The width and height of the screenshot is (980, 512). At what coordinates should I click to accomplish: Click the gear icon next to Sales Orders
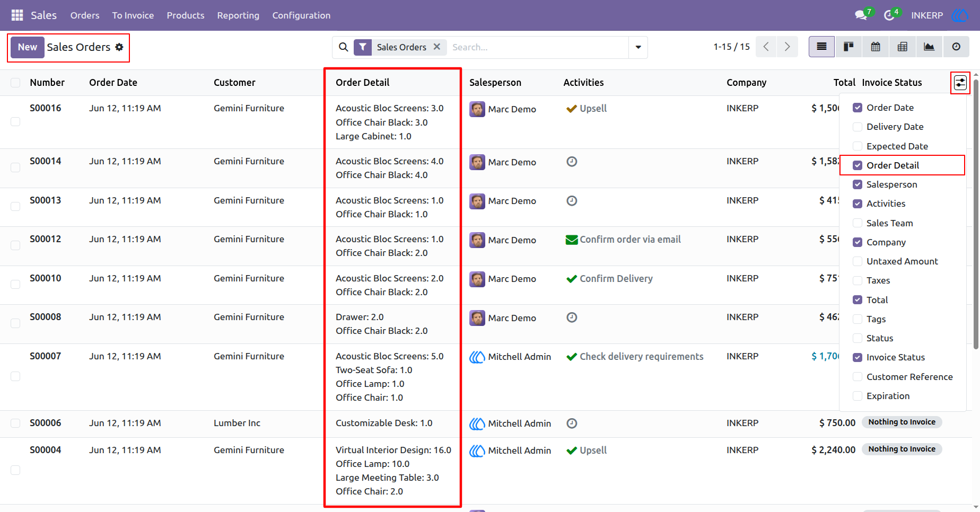click(x=119, y=47)
